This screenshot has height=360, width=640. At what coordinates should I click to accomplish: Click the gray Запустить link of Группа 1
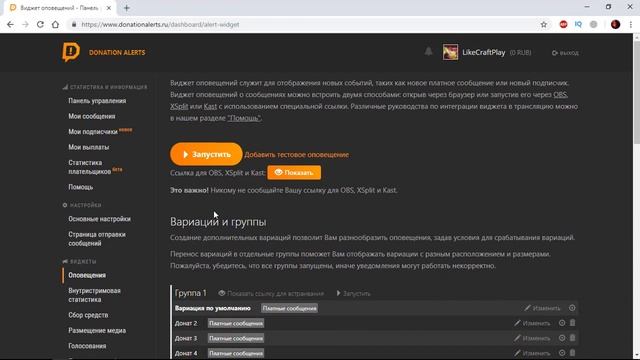point(353,293)
